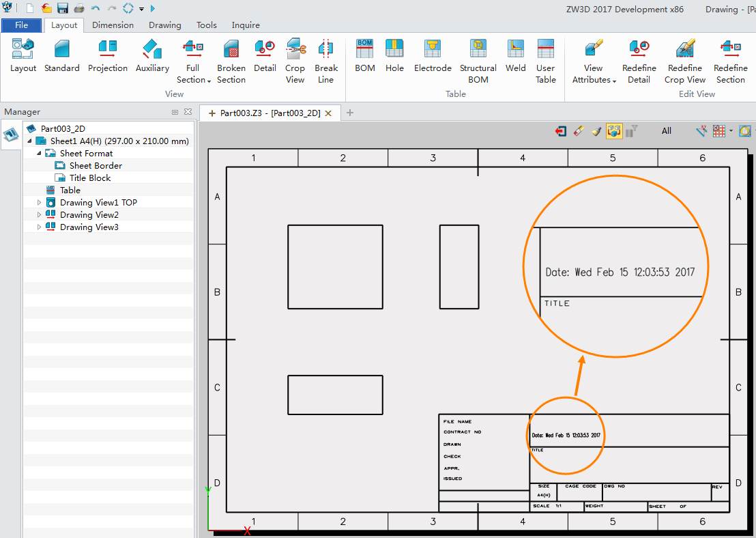Toggle the grid display icon
The height and width of the screenshot is (538, 756).
tap(719, 131)
